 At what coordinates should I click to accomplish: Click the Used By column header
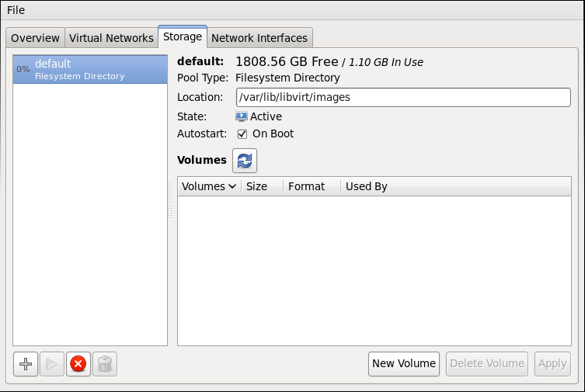point(366,186)
